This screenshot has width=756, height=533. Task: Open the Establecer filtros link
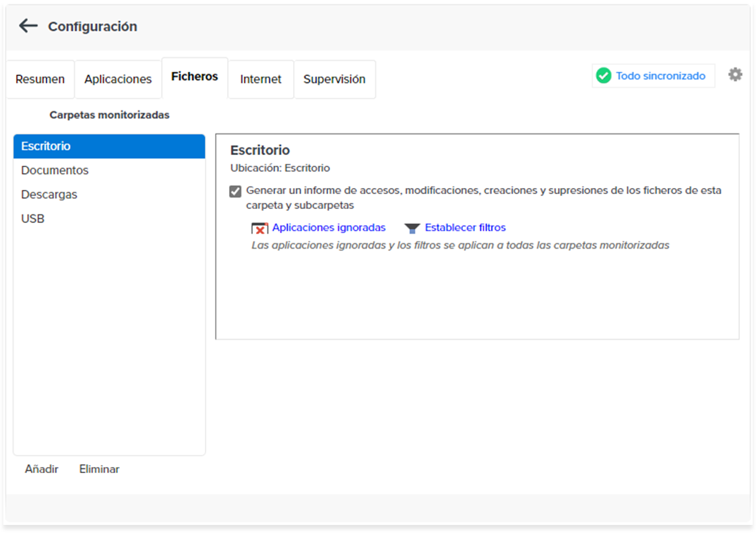click(x=466, y=228)
